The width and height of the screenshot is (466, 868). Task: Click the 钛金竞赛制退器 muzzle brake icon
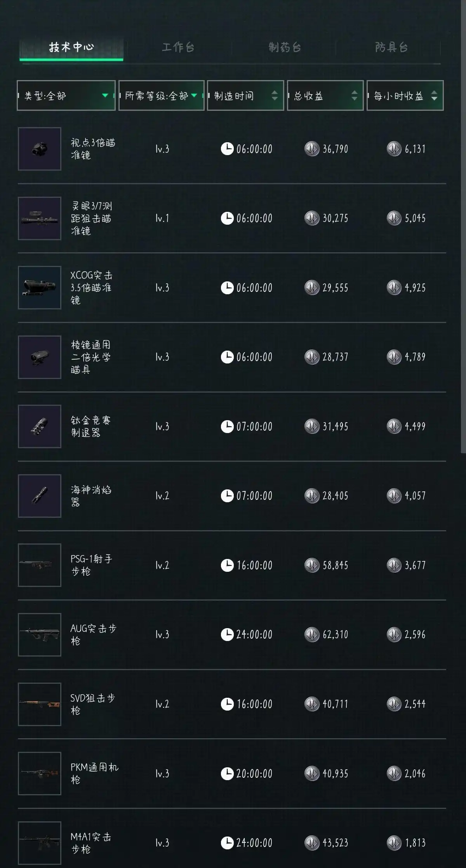tap(40, 426)
